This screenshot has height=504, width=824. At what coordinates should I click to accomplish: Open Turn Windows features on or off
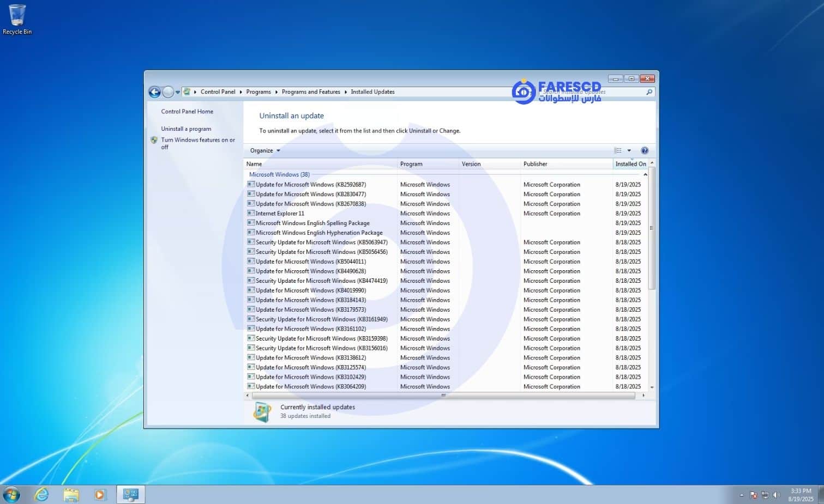tap(198, 143)
